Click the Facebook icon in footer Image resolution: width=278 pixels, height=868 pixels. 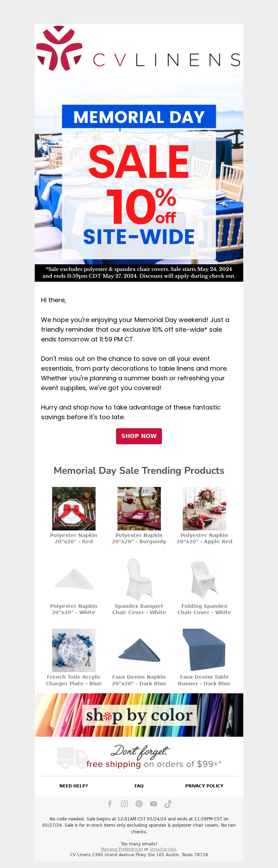[x=110, y=804]
